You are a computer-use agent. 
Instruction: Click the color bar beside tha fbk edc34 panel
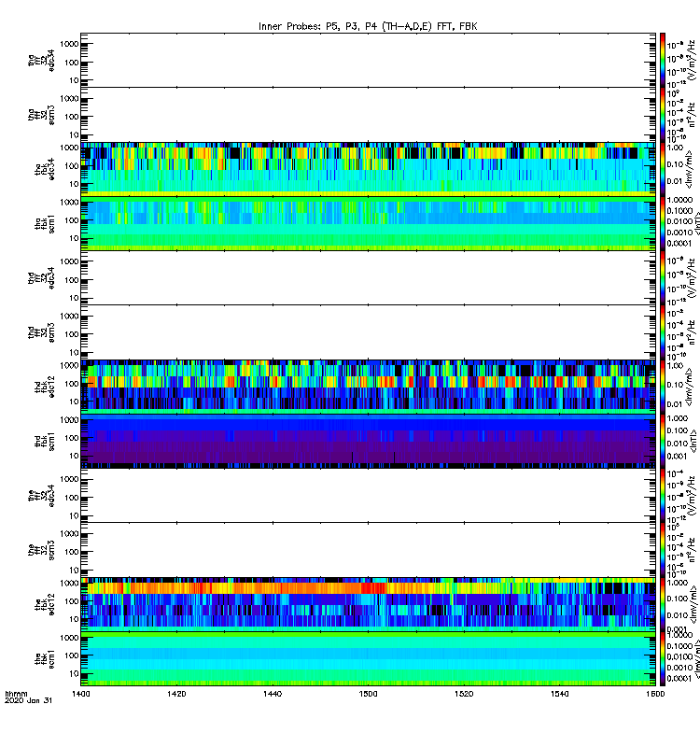coord(663,169)
